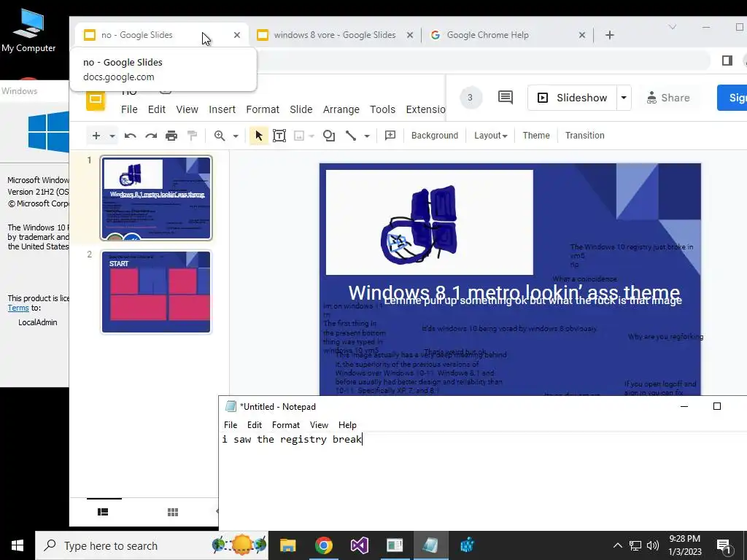The height and width of the screenshot is (560, 747).
Task: Open the new slide layout dropdown arrow
Action: coord(112,136)
